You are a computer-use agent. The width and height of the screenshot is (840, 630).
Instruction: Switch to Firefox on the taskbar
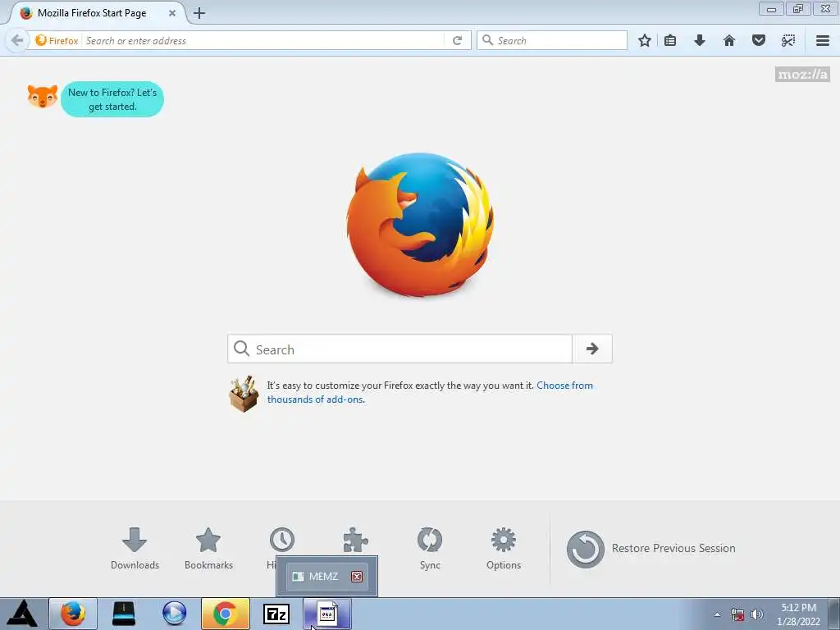pyautogui.click(x=73, y=614)
